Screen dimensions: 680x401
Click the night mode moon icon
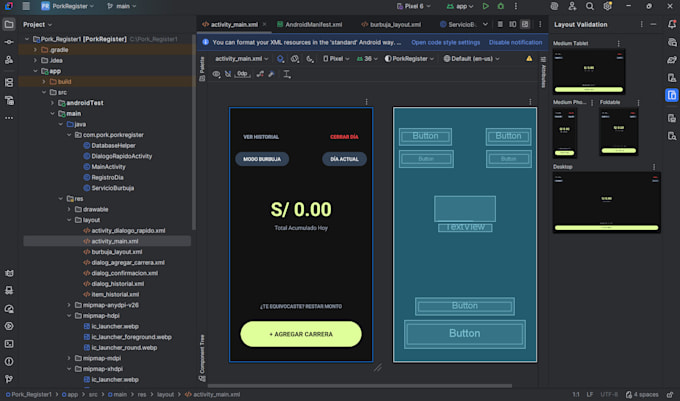point(310,59)
